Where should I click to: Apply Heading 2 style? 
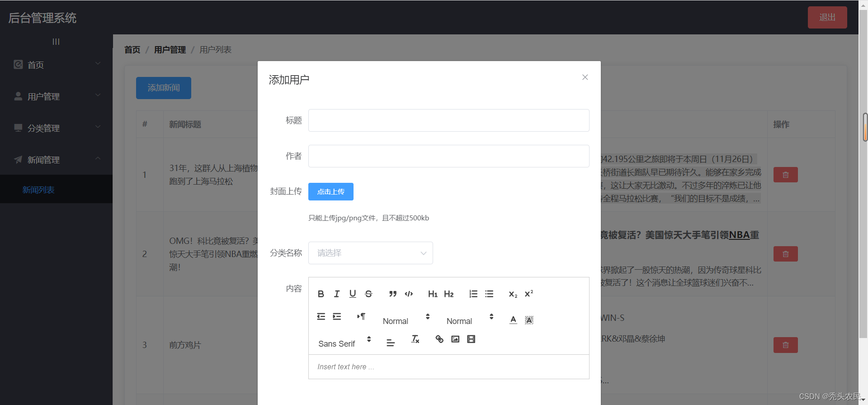[449, 294]
